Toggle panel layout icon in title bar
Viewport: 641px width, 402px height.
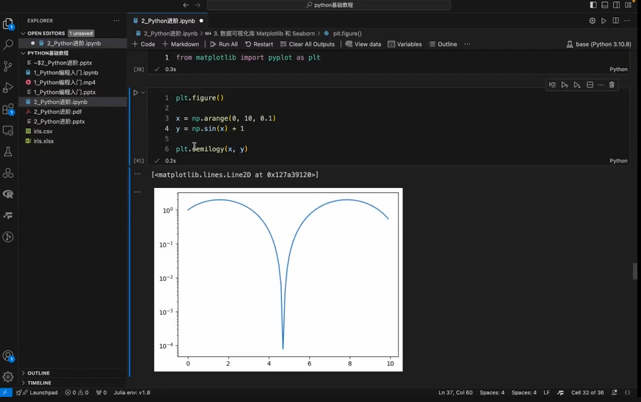605,5
